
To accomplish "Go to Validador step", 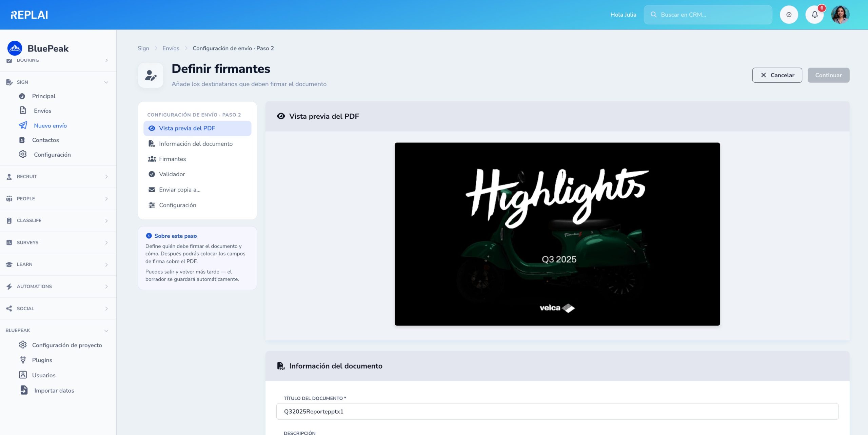I will (197, 174).
